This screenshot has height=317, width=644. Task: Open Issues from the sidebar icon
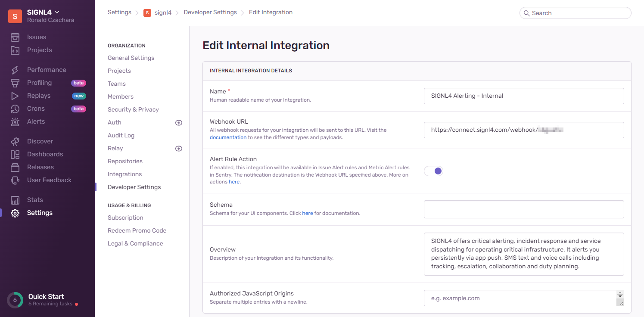click(x=15, y=37)
